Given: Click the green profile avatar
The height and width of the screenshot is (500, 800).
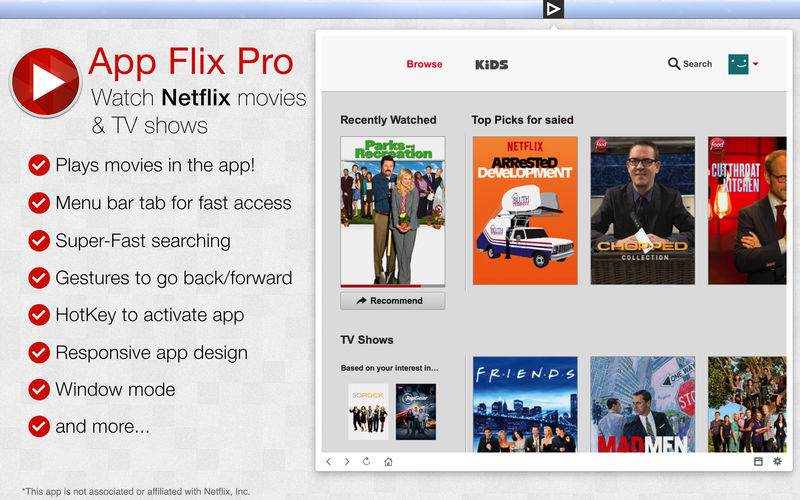Looking at the screenshot, I should 738,64.
